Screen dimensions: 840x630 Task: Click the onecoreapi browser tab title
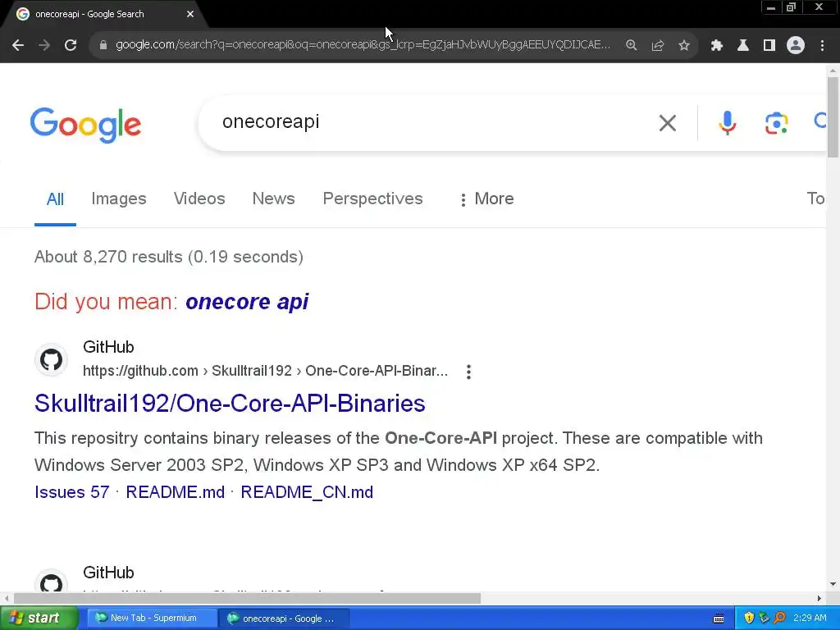coord(89,15)
